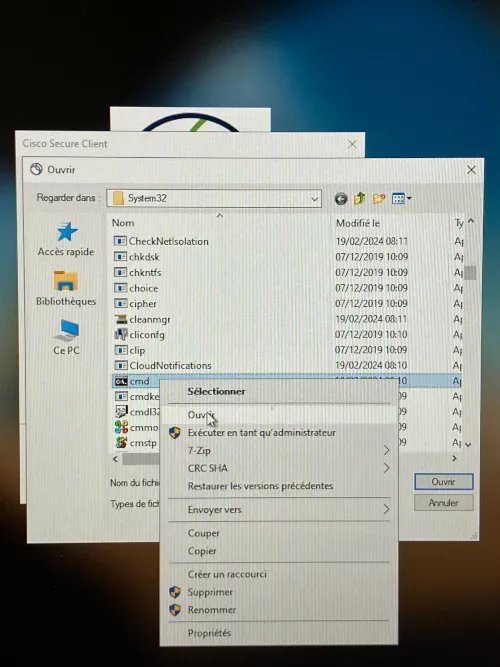Click date 19/02/2024 08:11 of CheckNetIsolation

[x=371, y=241]
